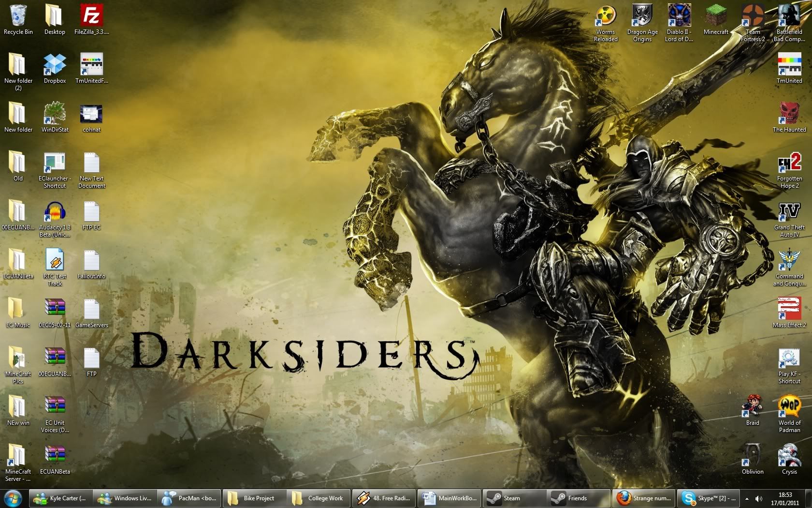The image size is (812, 508).
Task: Select the RTC Test Track file
Action: click(x=55, y=268)
